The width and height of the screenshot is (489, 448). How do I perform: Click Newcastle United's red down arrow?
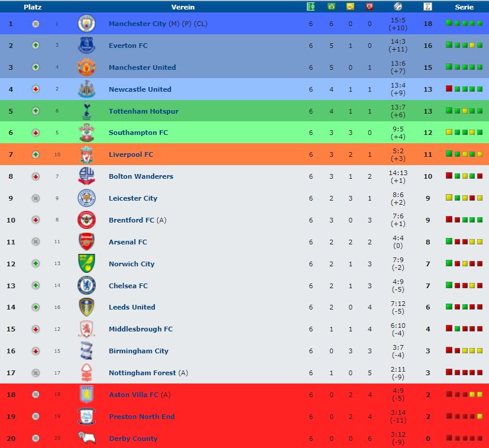(x=35, y=89)
